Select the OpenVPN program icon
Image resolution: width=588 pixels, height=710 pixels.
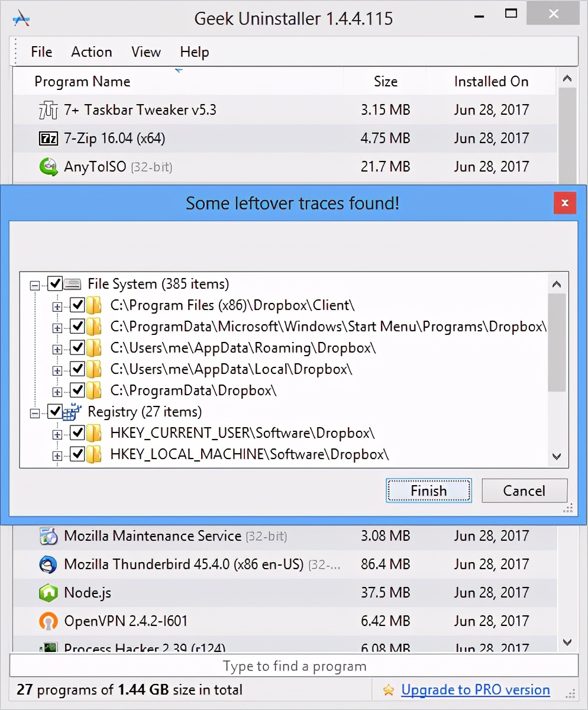pos(47,621)
